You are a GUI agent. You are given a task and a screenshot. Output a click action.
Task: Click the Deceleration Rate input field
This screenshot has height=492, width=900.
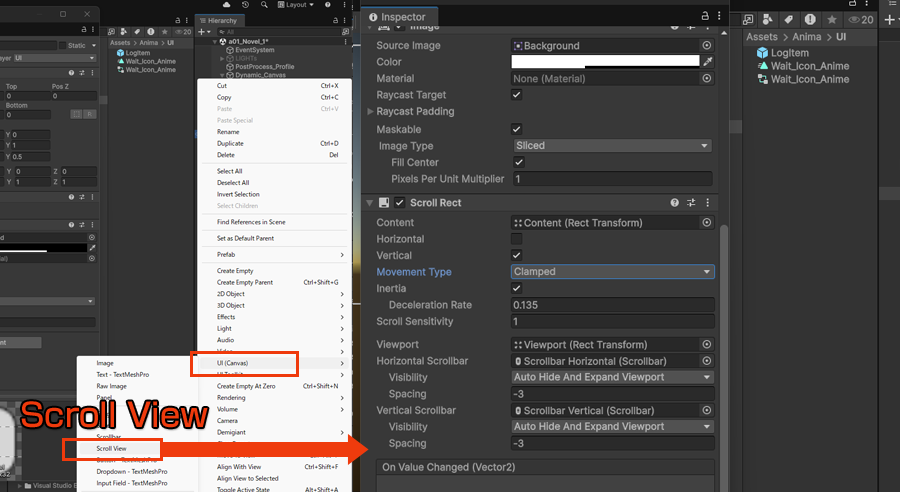point(612,306)
